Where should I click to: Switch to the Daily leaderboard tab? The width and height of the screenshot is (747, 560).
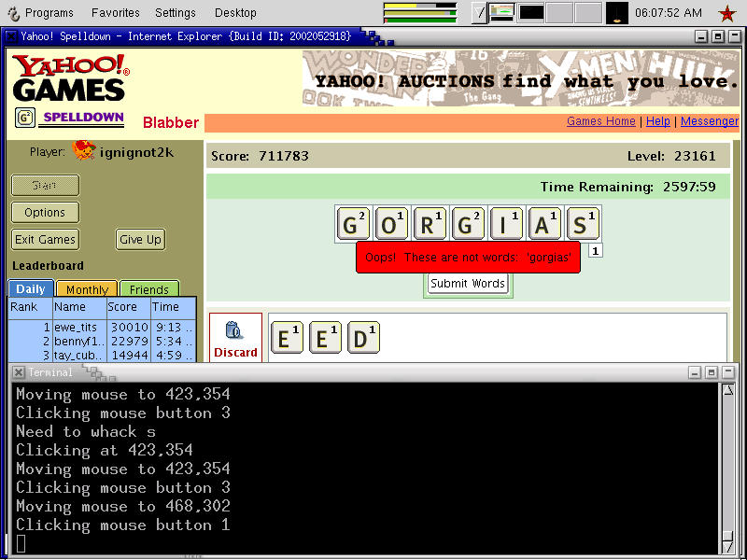click(x=31, y=288)
